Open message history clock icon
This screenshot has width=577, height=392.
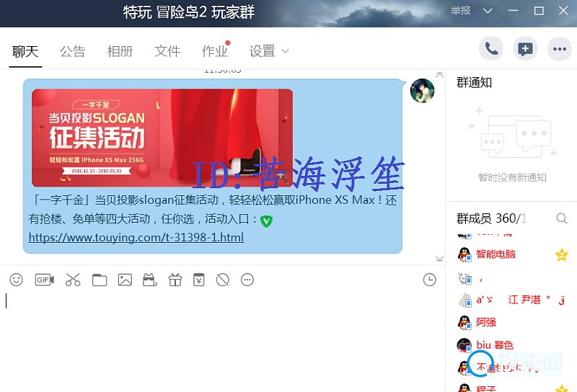click(429, 280)
